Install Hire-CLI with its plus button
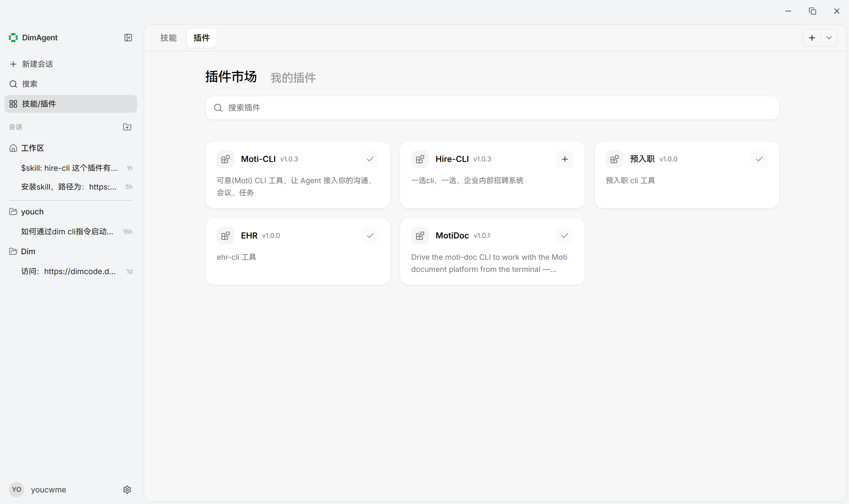This screenshot has width=849, height=504. click(565, 159)
